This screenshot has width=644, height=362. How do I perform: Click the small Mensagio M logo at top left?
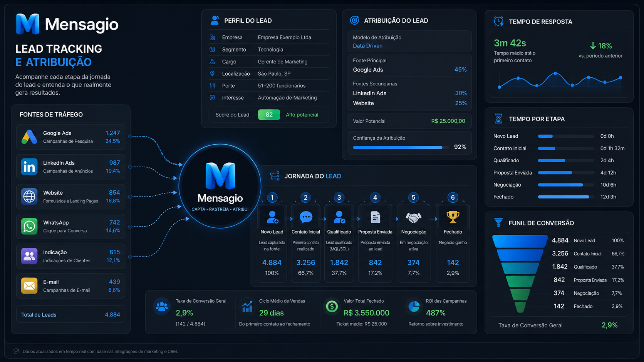click(28, 24)
